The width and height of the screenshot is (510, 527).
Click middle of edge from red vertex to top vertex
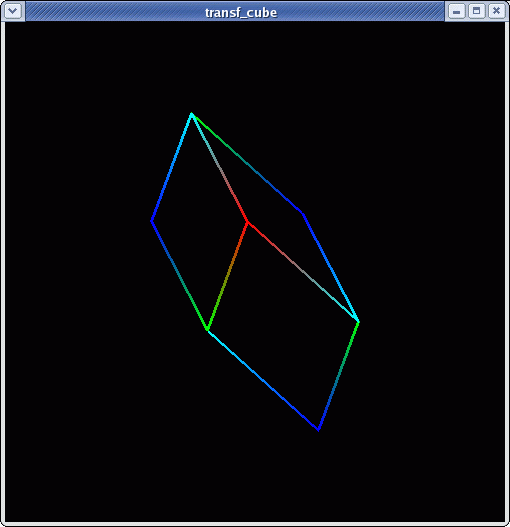coord(220,168)
